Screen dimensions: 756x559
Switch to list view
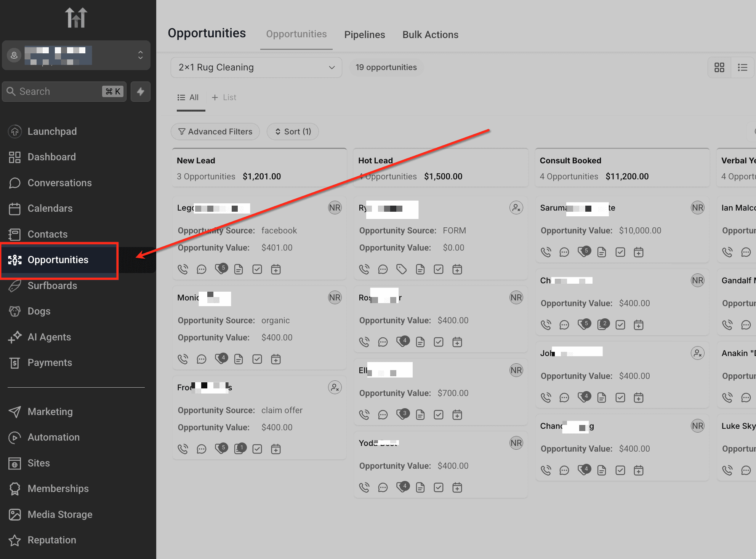742,67
